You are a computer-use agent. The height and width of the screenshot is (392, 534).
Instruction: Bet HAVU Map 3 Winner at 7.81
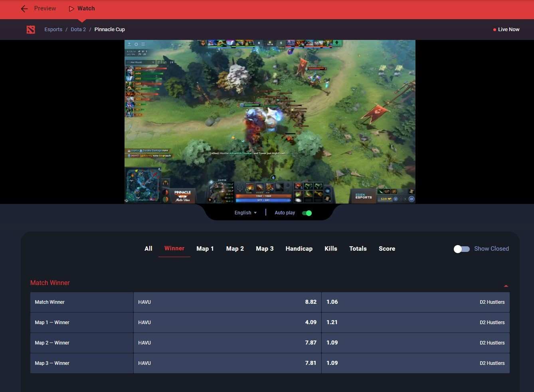click(x=227, y=363)
